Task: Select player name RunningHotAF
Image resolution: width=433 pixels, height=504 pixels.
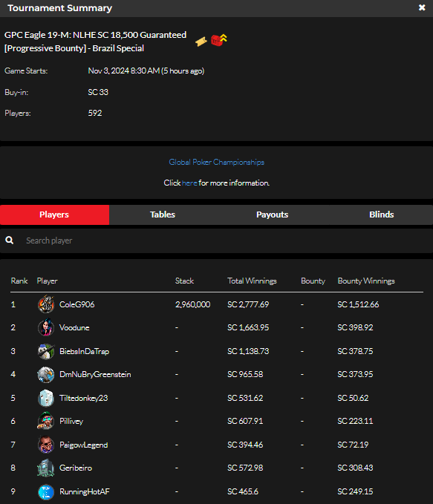Action: pyautogui.click(x=84, y=491)
